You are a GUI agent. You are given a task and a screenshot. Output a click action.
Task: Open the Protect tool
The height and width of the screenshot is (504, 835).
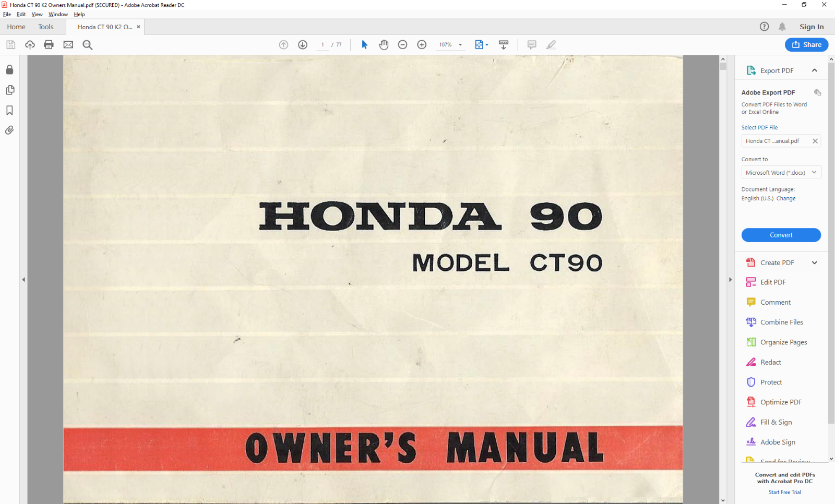click(765, 382)
